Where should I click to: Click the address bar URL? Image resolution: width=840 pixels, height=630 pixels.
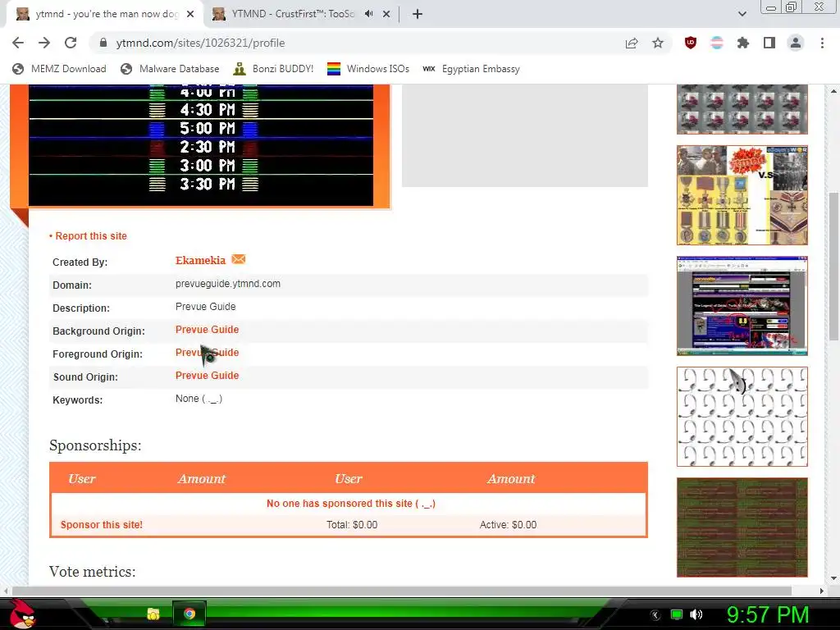coord(200,43)
